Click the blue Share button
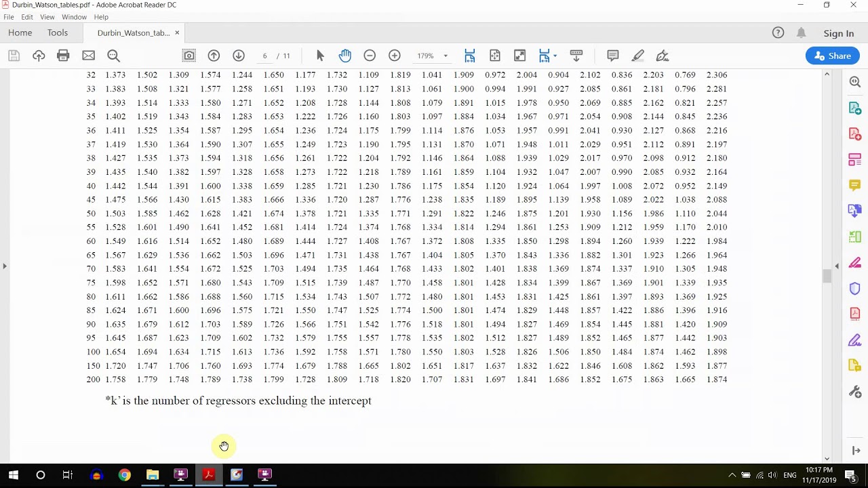The image size is (868, 488). (832, 56)
